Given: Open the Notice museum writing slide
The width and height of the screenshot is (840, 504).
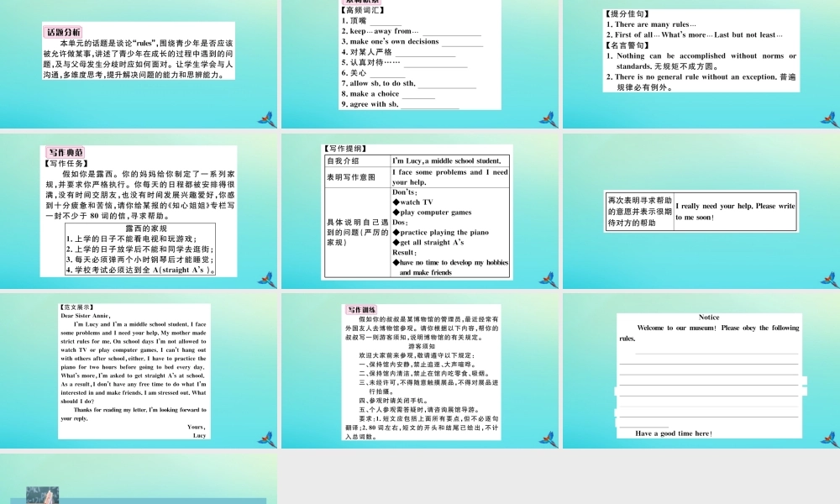Looking at the screenshot, I should [701, 370].
